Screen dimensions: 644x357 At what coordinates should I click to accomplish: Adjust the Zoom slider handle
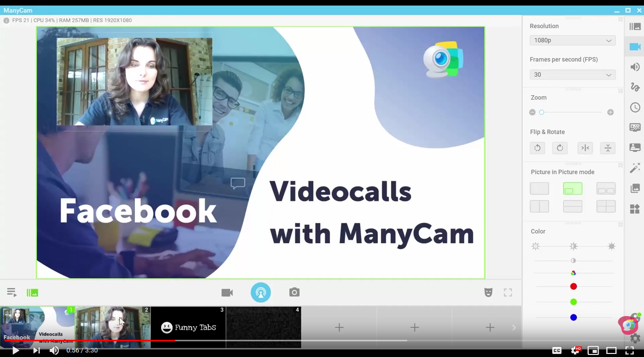[x=541, y=112]
